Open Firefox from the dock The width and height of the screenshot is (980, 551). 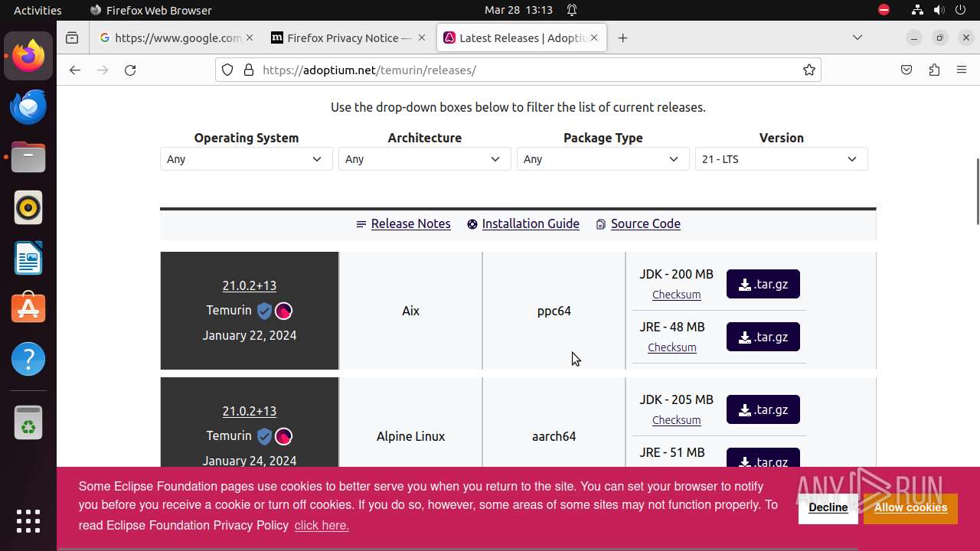[x=28, y=56]
